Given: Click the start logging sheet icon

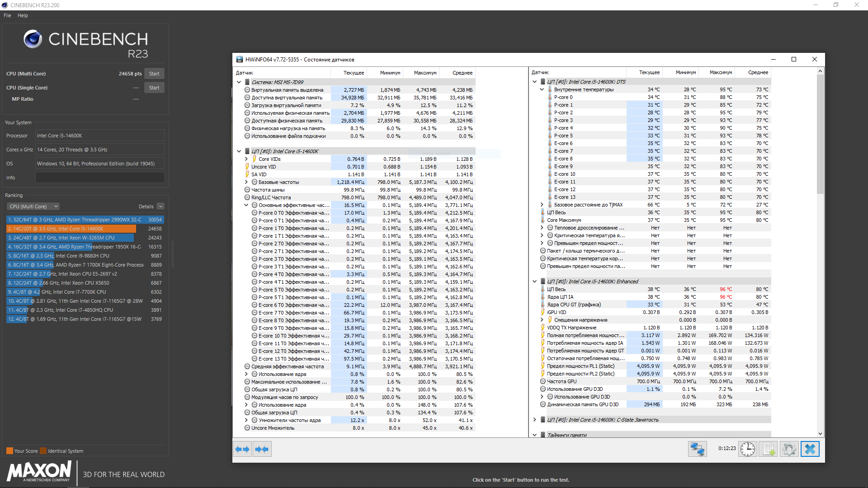Looking at the screenshot, I should pyautogui.click(x=769, y=449).
